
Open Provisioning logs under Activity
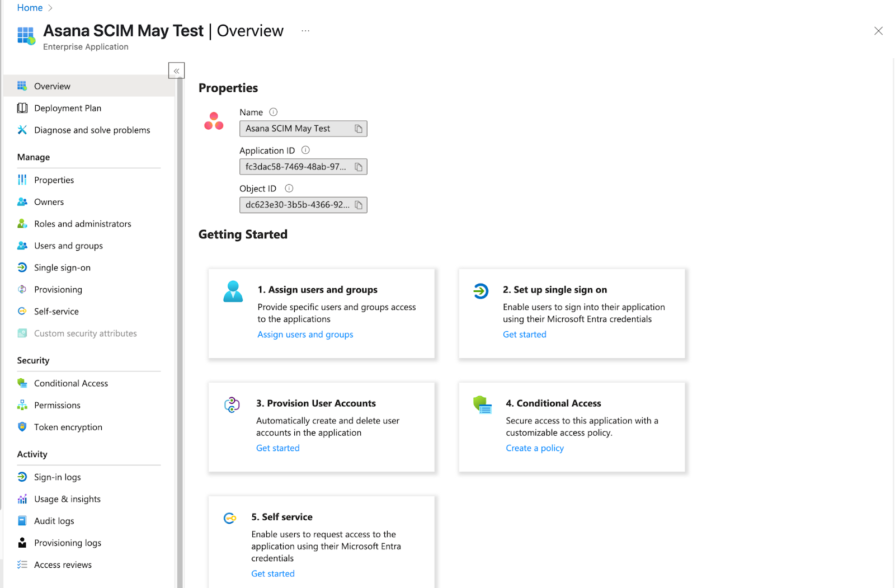67,543
